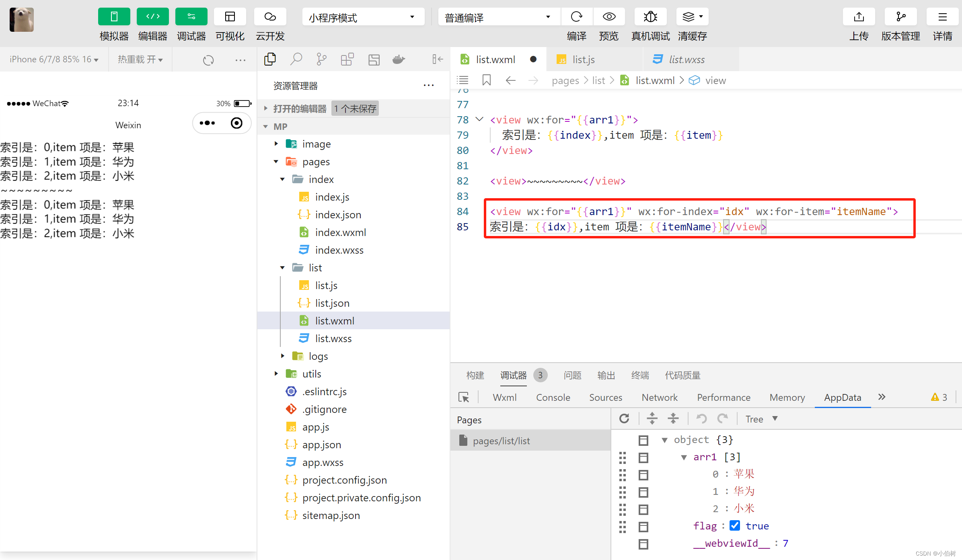Open the list.js editor tab

583,59
